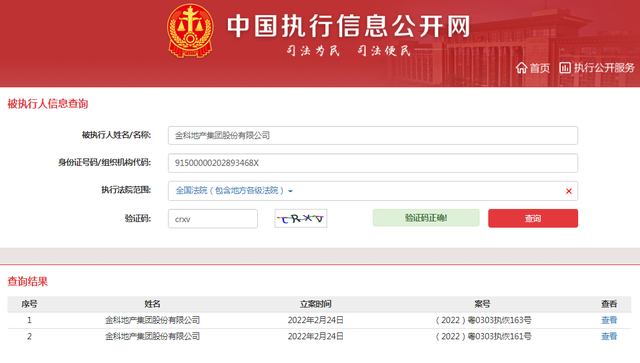Click the 验证码 captcha input field

click(213, 219)
